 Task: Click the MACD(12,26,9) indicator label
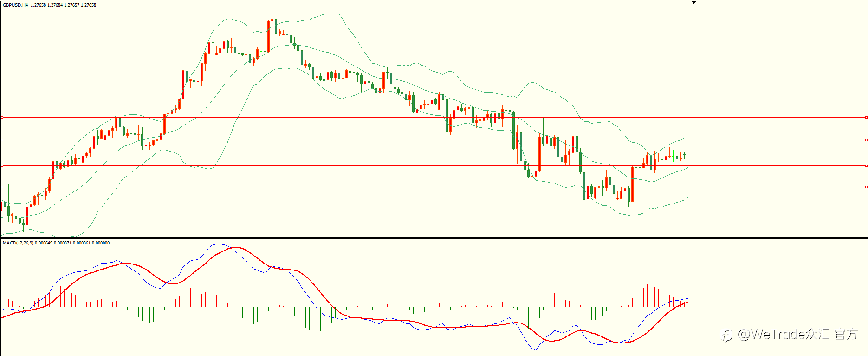tap(18, 243)
